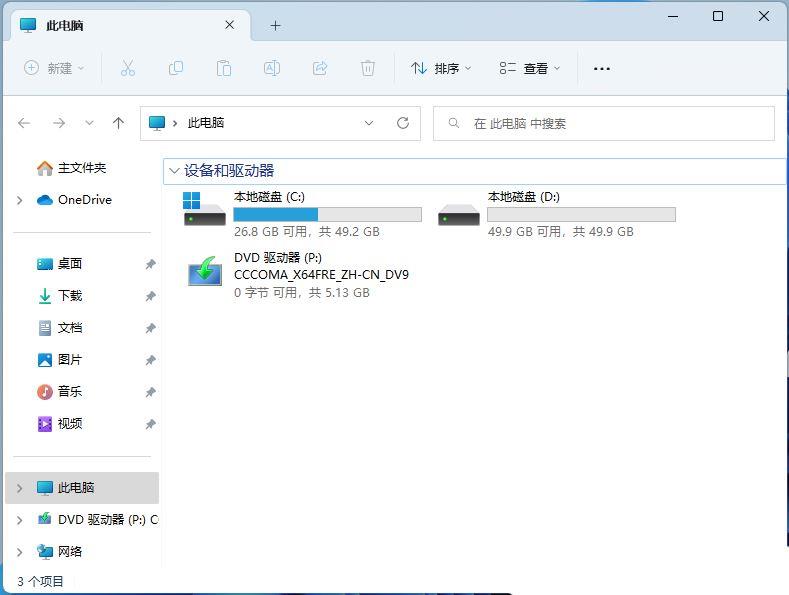Click the 本地磁盘 (D:) label
The height and width of the screenshot is (595, 789).
click(x=523, y=197)
